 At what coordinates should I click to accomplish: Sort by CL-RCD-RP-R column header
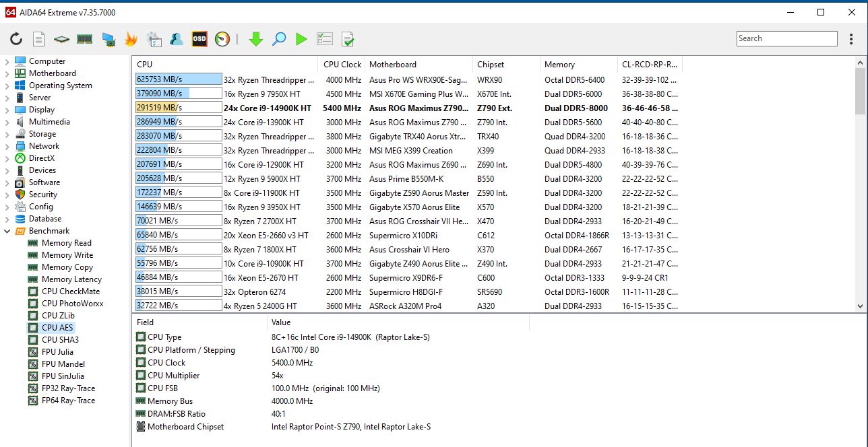click(650, 64)
